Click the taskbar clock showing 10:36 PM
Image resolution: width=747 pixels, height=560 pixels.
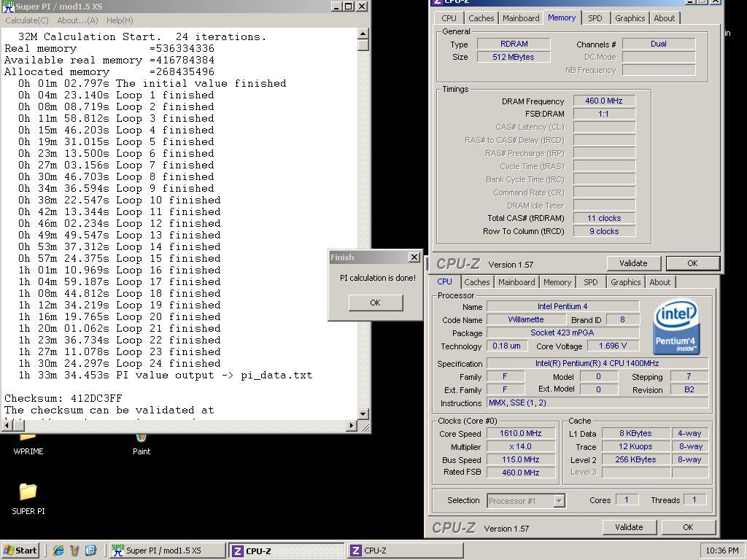click(x=721, y=551)
